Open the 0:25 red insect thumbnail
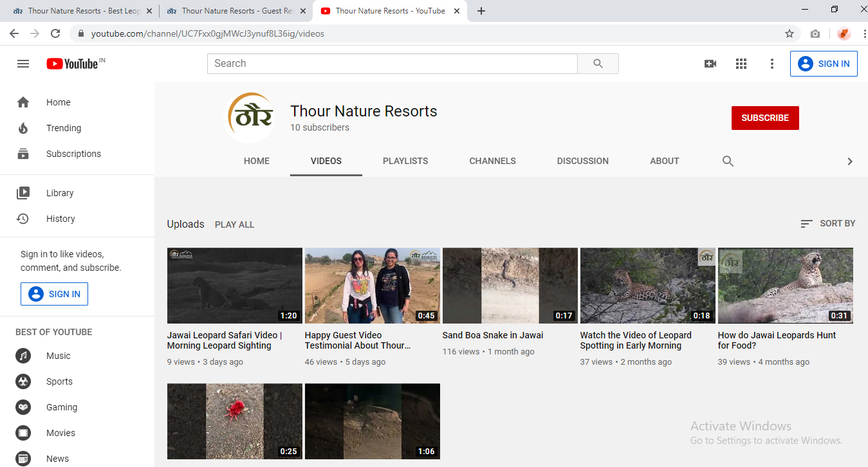 pyautogui.click(x=235, y=421)
